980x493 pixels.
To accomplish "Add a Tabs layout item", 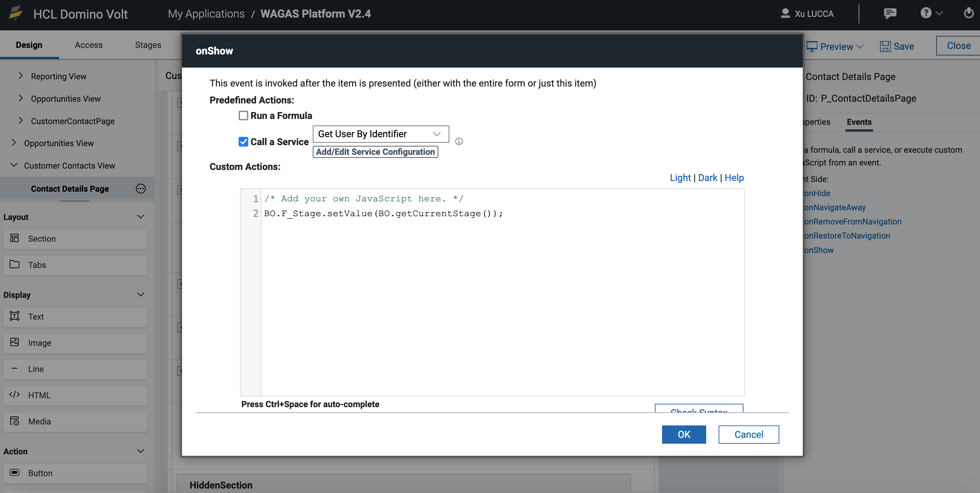I will click(x=75, y=265).
